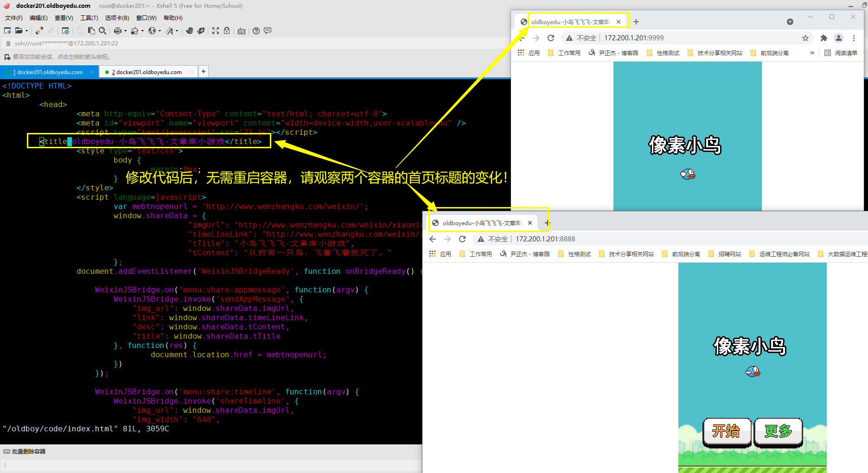868x473 pixels.
Task: Open Xshell help via the question mark icon
Action: pyautogui.click(x=256, y=31)
